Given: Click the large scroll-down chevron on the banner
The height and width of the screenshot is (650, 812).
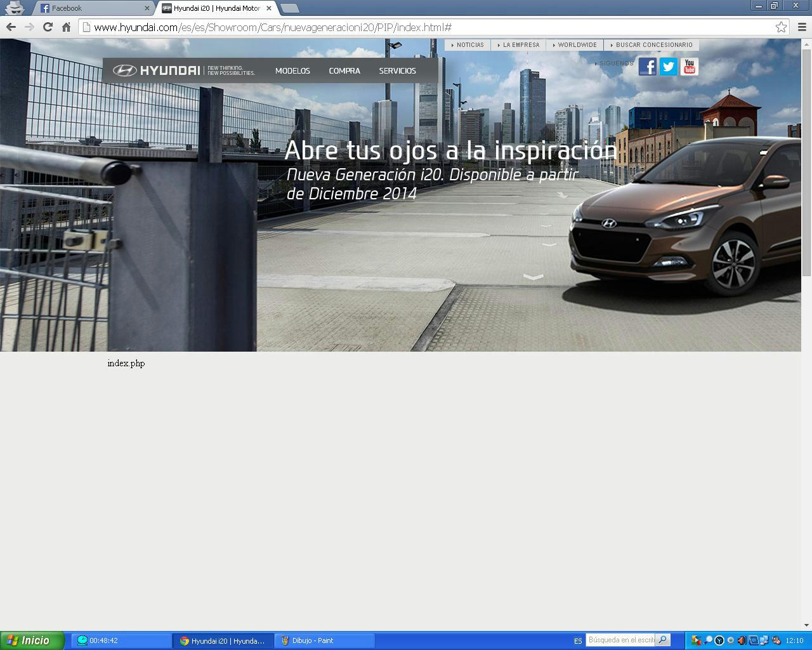Looking at the screenshot, I should (534, 277).
